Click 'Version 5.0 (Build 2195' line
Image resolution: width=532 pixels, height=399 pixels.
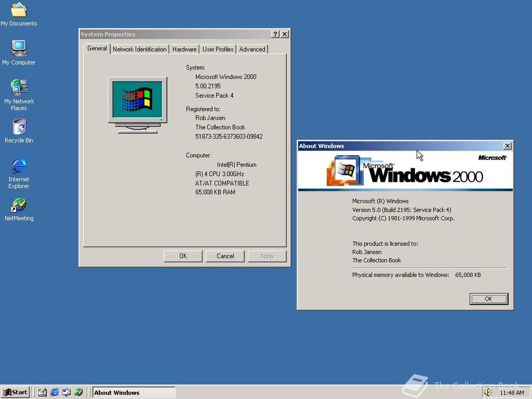tap(402, 210)
